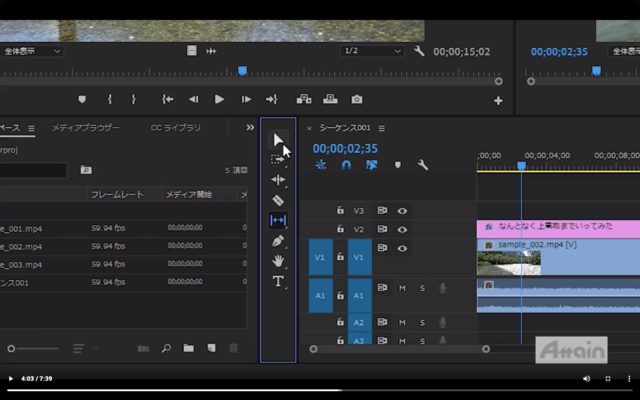The width and height of the screenshot is (640, 400).
Task: Go to Out point
Action: (x=272, y=99)
